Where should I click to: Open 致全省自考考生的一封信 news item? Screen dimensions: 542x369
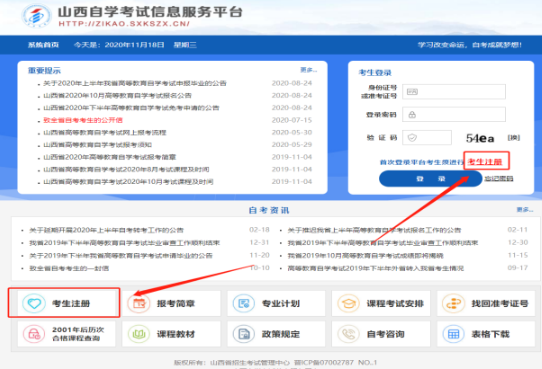tap(69, 268)
